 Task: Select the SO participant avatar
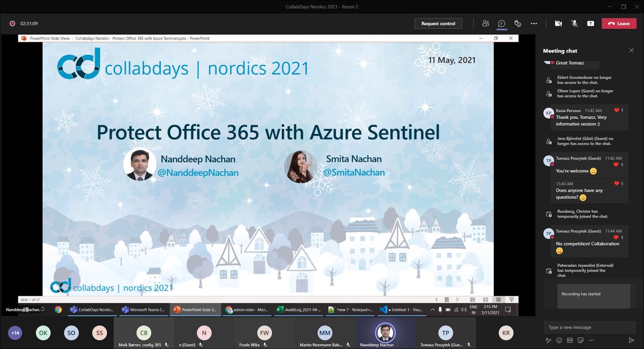pos(71,333)
